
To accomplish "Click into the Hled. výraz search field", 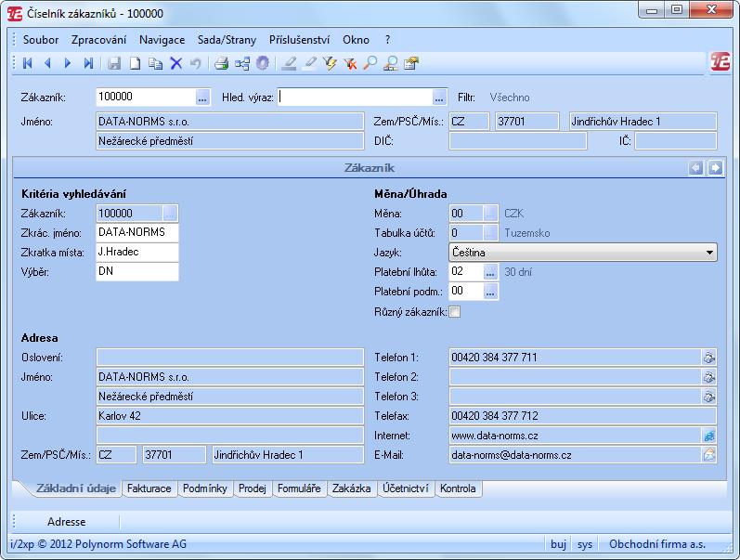I will click(x=355, y=98).
